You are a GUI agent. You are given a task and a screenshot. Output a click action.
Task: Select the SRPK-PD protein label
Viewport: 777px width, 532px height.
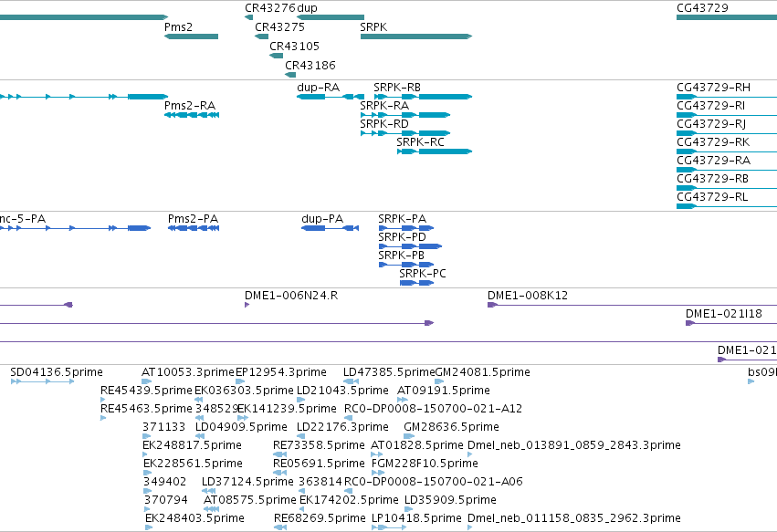[x=402, y=237]
